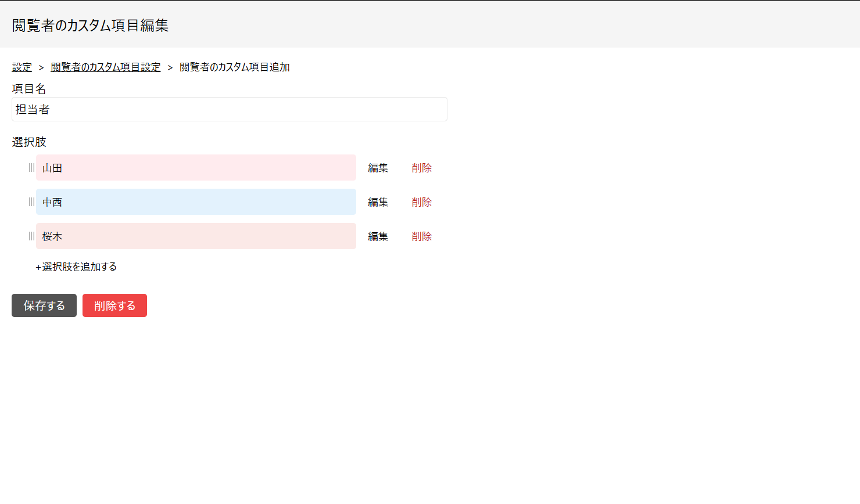Grab the drag handle beside 桜木
The width and height of the screenshot is (860, 504).
pyautogui.click(x=31, y=236)
